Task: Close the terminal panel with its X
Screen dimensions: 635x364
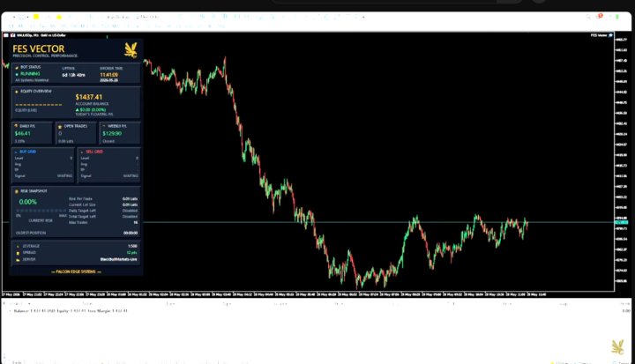Action: tap(4, 303)
